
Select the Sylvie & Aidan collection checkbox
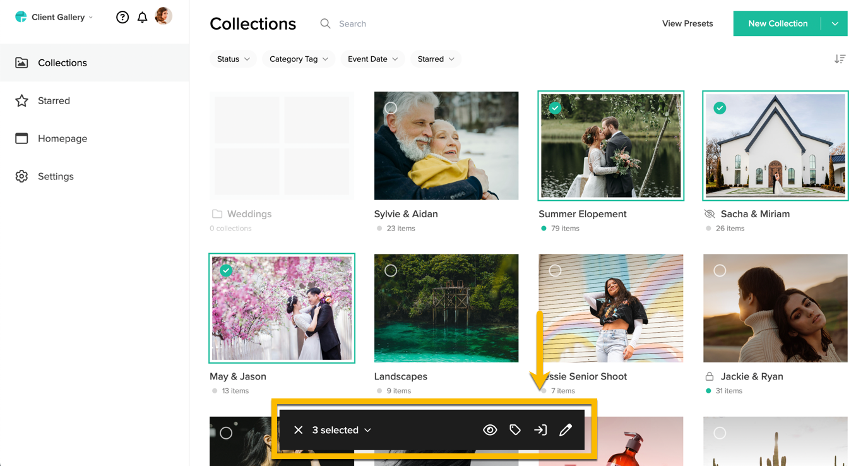point(391,108)
